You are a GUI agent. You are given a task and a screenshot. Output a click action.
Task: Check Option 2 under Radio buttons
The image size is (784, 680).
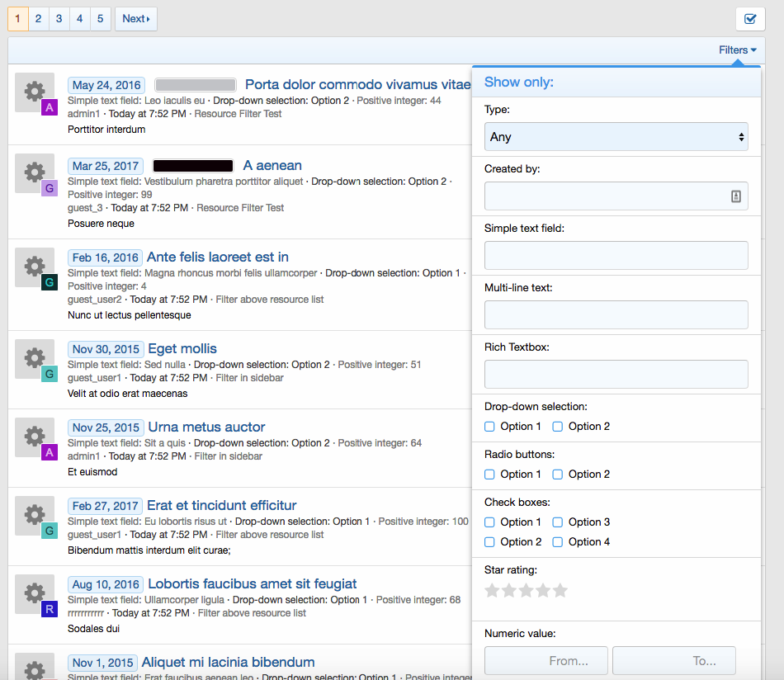[558, 475]
